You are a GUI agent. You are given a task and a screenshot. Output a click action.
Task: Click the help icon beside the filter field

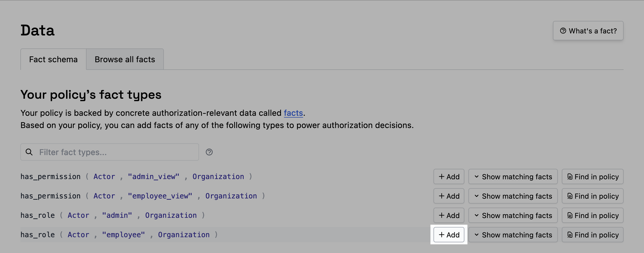(x=209, y=152)
